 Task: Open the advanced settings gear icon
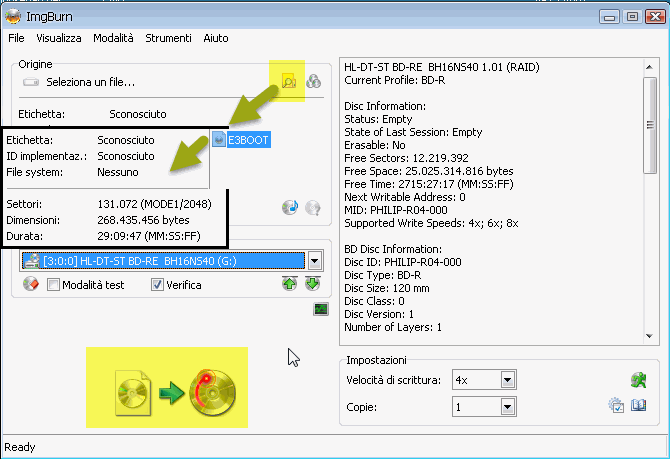click(x=616, y=405)
